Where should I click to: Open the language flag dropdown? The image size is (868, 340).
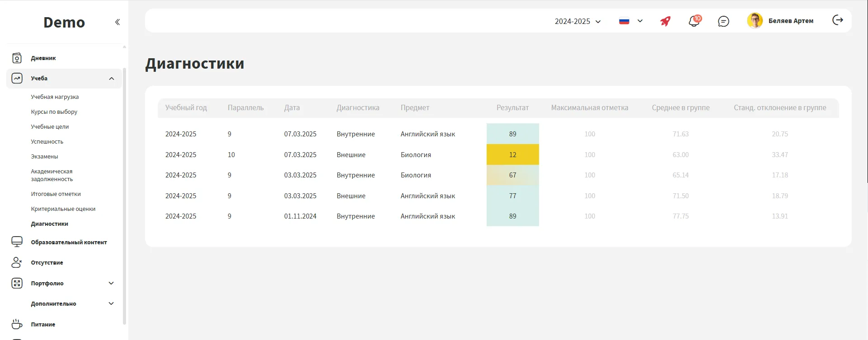[630, 21]
